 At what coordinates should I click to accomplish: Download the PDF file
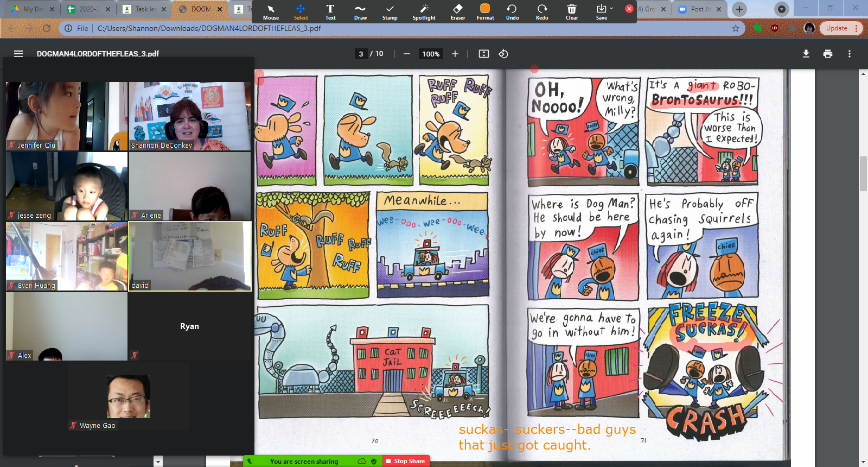pyautogui.click(x=806, y=54)
